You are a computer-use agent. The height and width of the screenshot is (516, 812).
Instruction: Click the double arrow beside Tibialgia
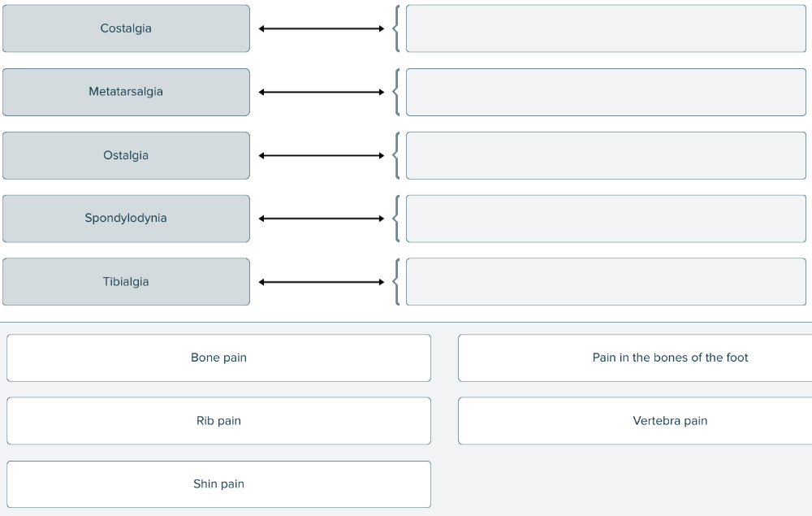click(x=321, y=282)
